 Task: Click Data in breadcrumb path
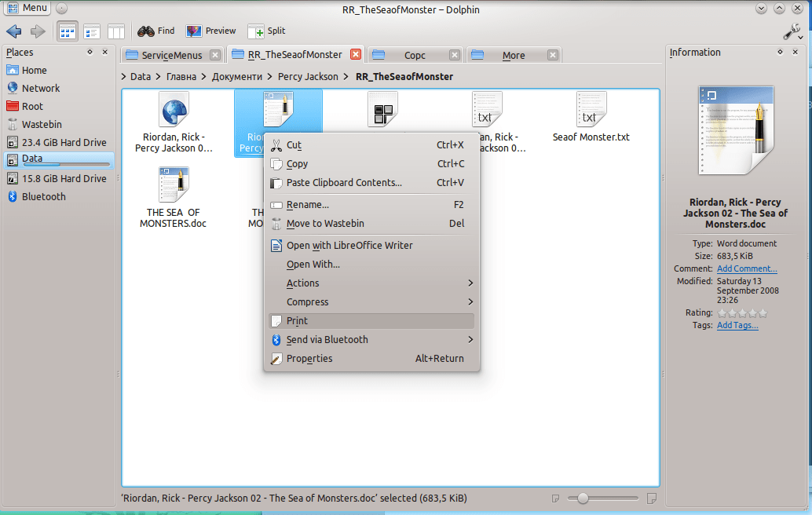click(141, 77)
